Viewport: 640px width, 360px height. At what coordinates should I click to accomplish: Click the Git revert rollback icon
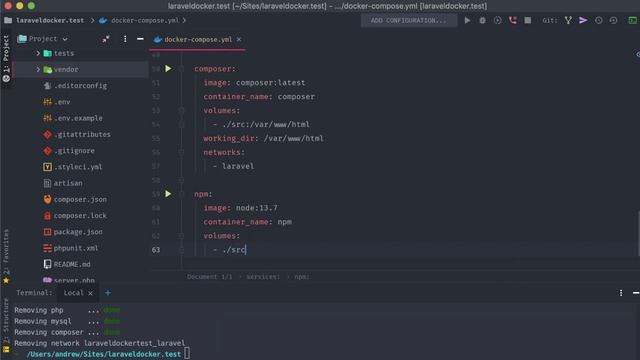(x=613, y=20)
